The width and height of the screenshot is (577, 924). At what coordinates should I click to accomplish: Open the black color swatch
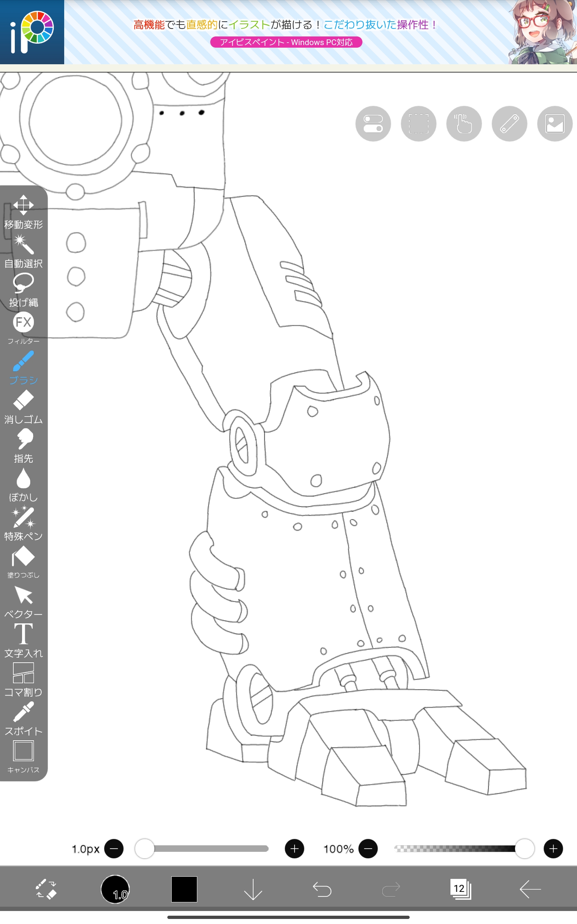click(184, 889)
